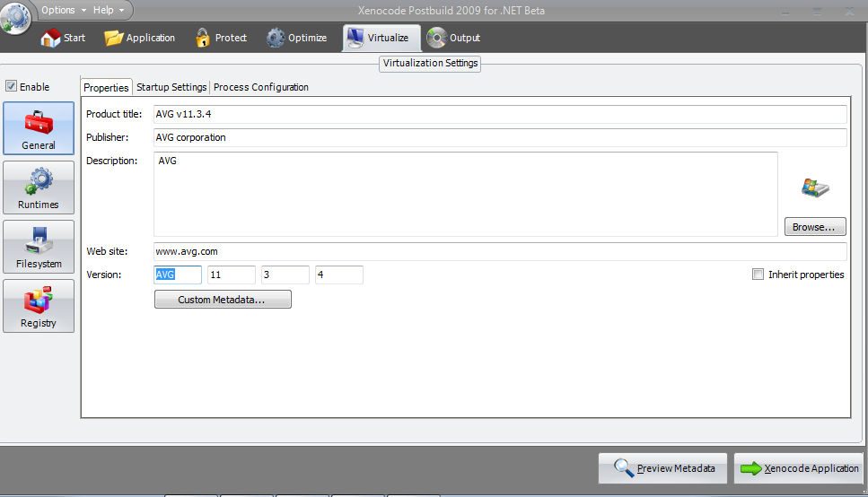Toggle the Enable virtualization checkbox
The height and width of the screenshot is (497, 868).
coord(11,86)
